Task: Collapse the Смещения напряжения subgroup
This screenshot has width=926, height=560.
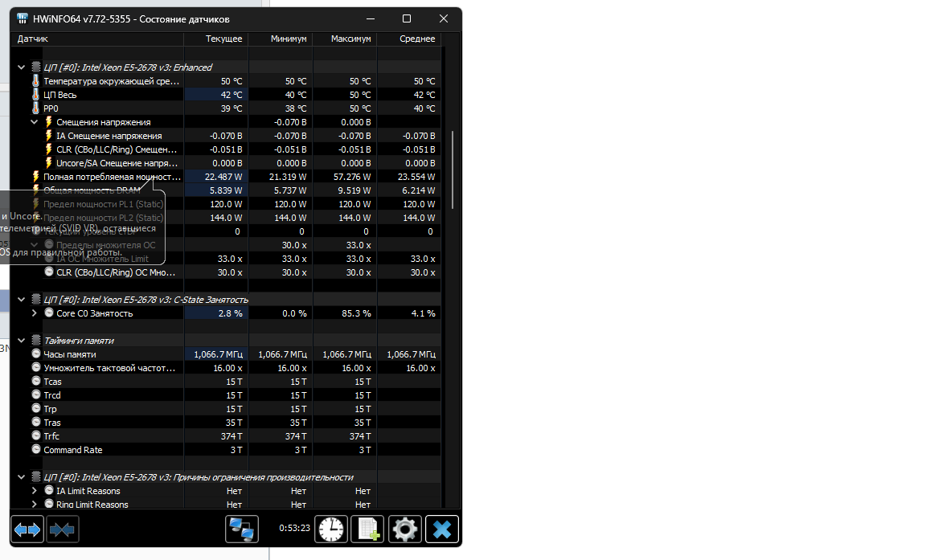Action: pyautogui.click(x=35, y=122)
